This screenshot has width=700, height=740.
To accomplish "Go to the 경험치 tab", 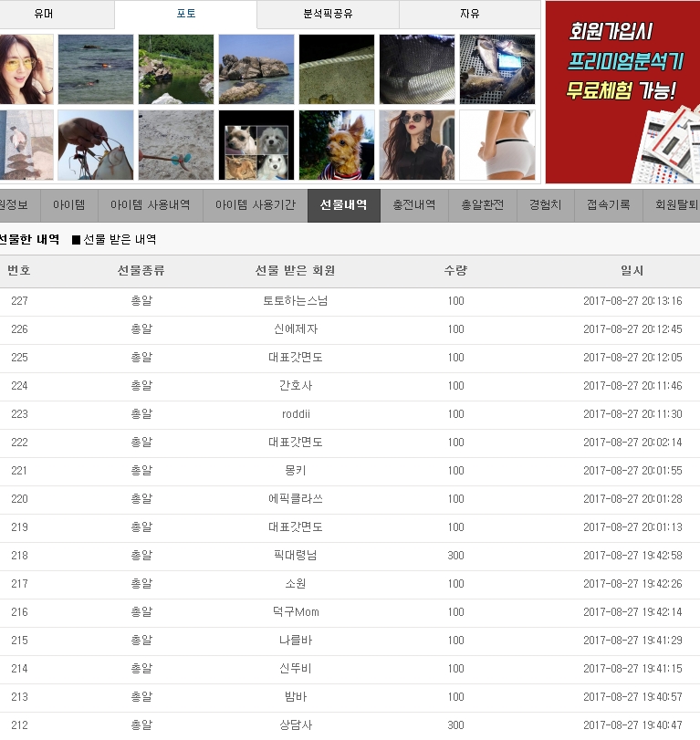I will coord(546,204).
